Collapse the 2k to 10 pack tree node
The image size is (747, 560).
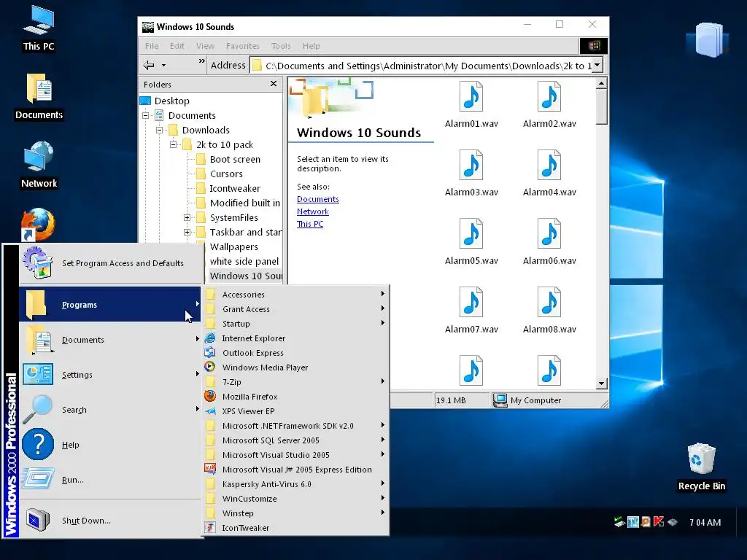click(174, 145)
